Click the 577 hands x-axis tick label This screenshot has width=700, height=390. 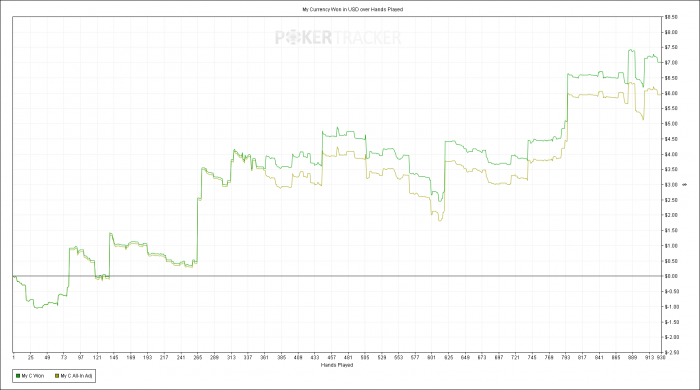tap(415, 358)
